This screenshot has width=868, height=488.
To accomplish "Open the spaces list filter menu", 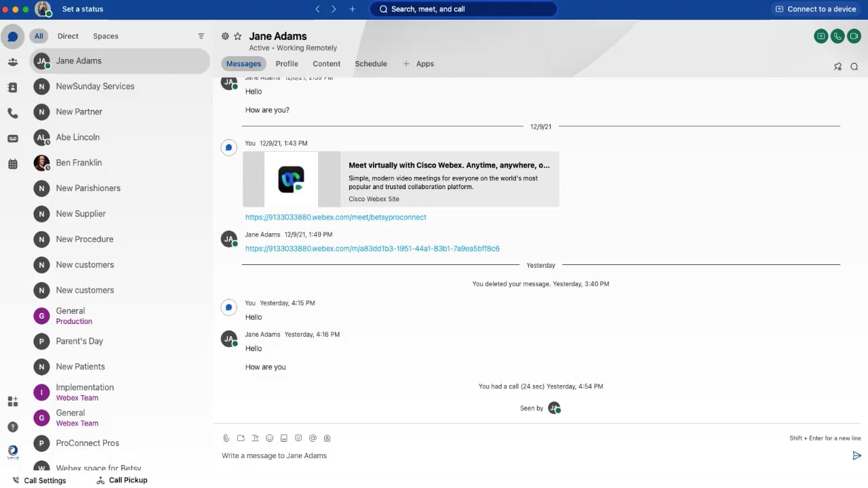I will point(201,36).
